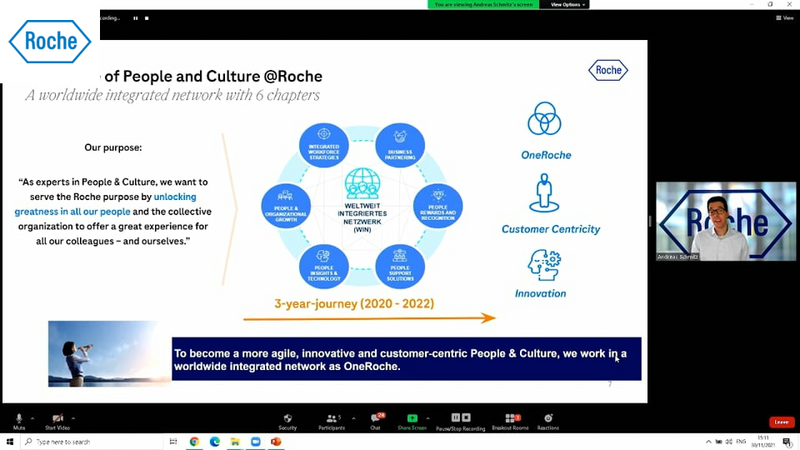The width and height of the screenshot is (800, 450).
Task: Click the divider handle left of video panel
Action: pos(650,221)
